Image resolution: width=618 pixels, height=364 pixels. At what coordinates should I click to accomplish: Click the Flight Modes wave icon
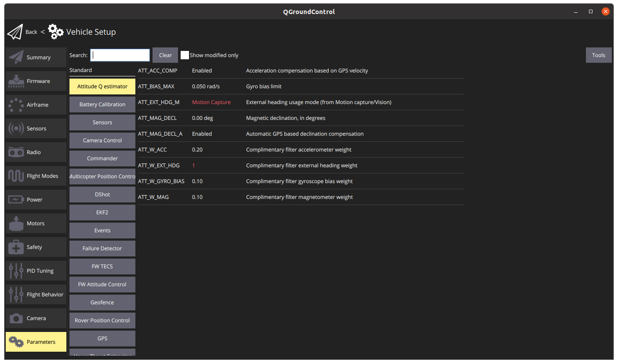pyautogui.click(x=16, y=176)
